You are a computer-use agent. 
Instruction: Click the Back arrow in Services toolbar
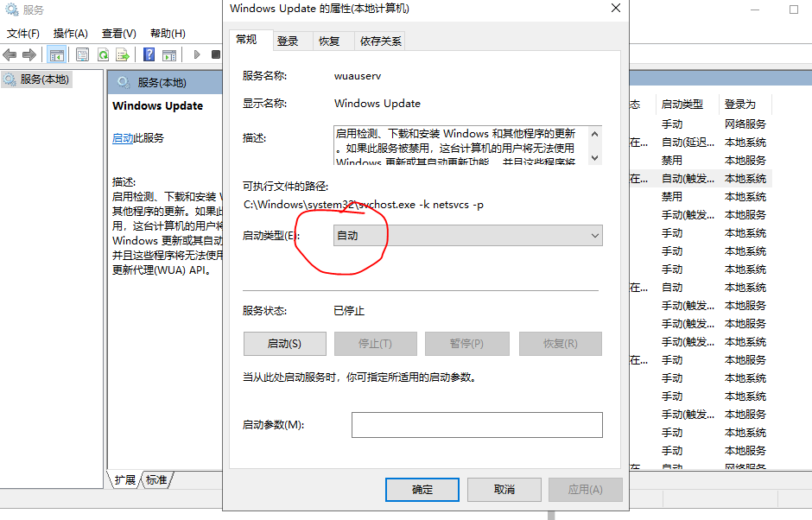coord(10,54)
